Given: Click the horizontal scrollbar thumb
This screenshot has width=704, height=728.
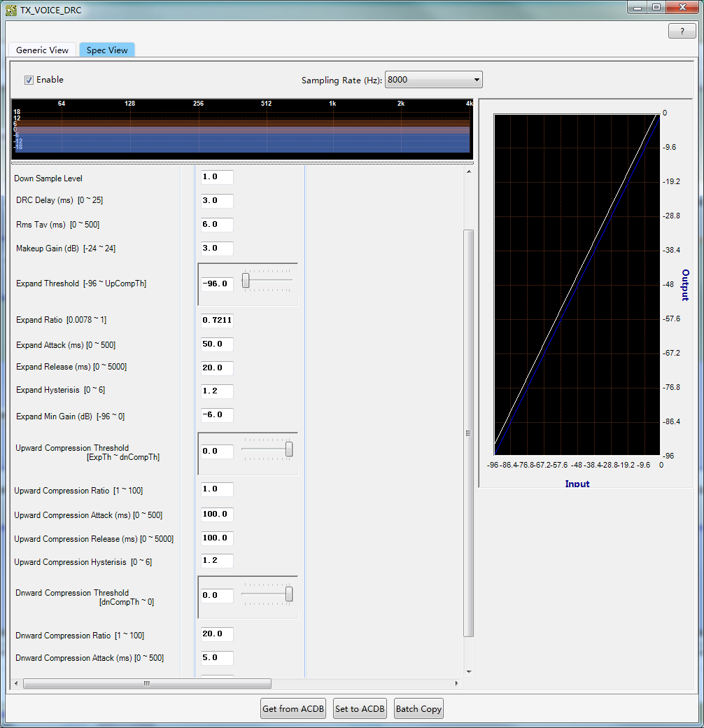Looking at the screenshot, I should click(x=147, y=683).
